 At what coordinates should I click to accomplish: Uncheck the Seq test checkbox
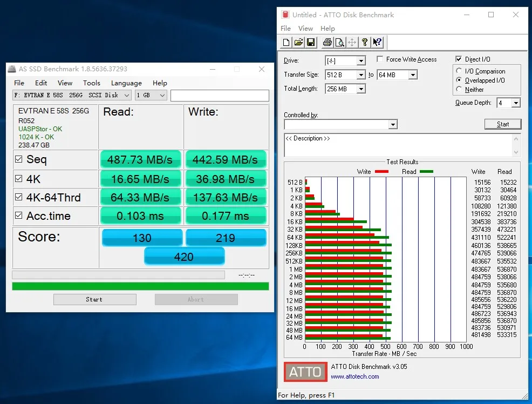tap(19, 159)
